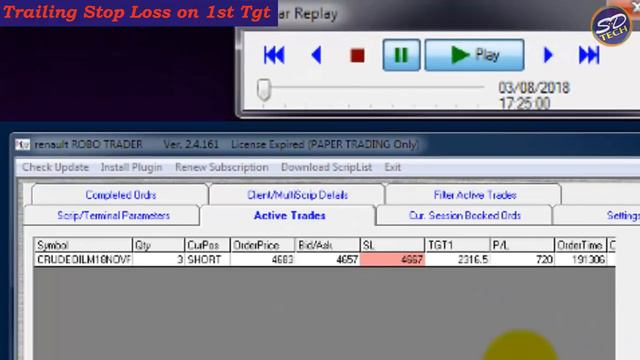The width and height of the screenshot is (640, 360).
Task: Click the TGT1 value 2316.5
Action: [x=457, y=260]
